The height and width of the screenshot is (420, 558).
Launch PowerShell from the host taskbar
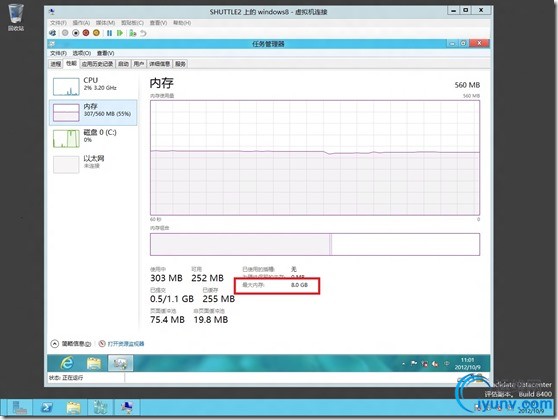click(x=47, y=407)
